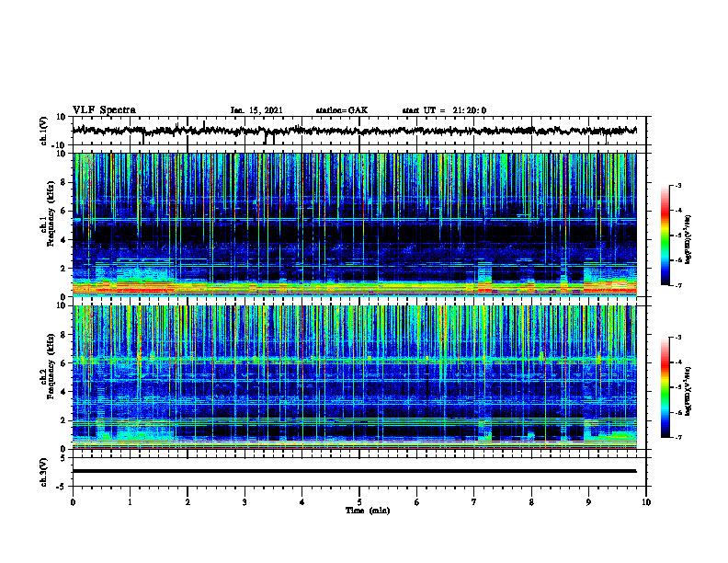Viewport: 728px width, 563px height.
Task: Click the "-7" label on ch.2 color bar
Action: click(678, 437)
